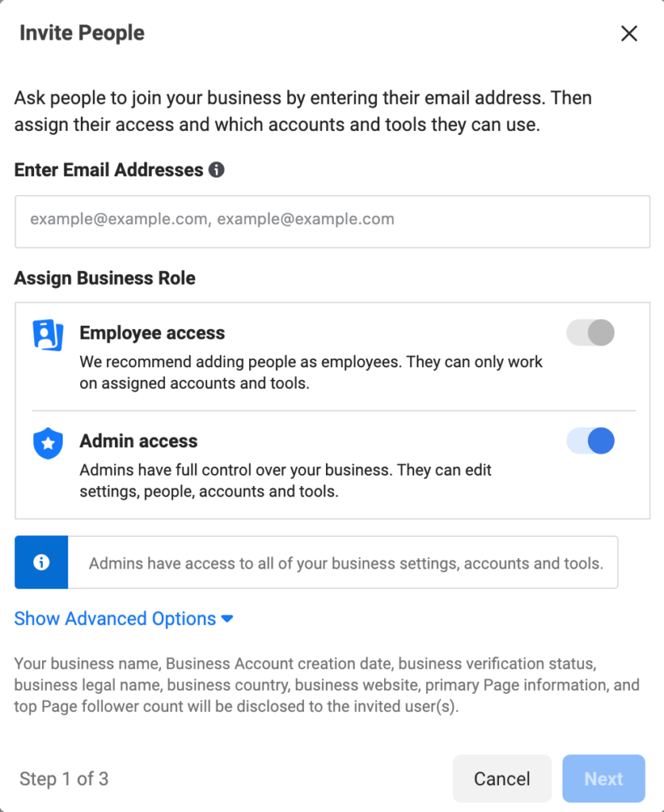Click the white info icon in blue banner
Screen dimensions: 664x812
coord(41,562)
